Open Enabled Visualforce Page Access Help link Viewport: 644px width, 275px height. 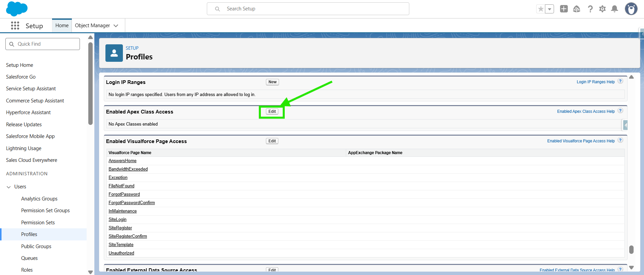[x=581, y=141]
